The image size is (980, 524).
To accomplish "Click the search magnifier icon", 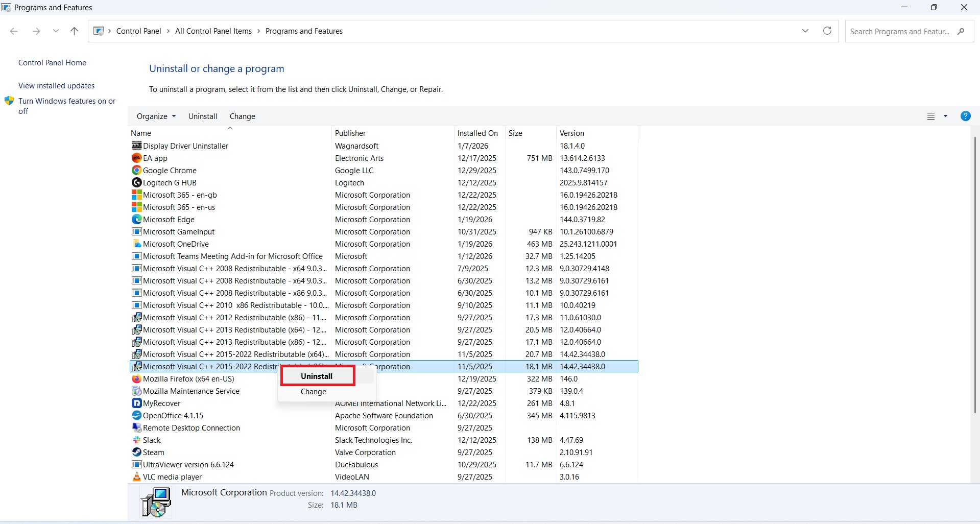I will [x=962, y=31].
